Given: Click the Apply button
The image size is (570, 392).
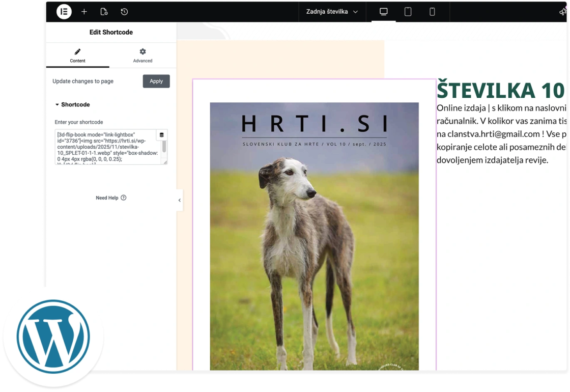Looking at the screenshot, I should [156, 81].
